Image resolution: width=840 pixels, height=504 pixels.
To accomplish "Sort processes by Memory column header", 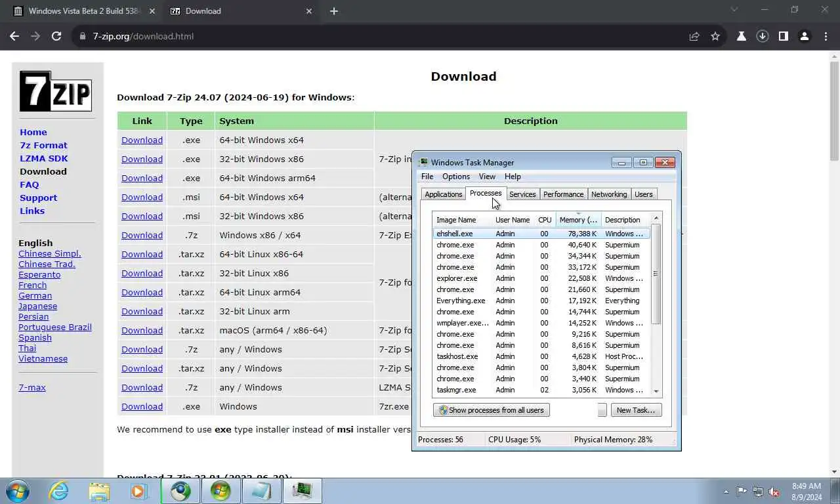I will pos(578,220).
